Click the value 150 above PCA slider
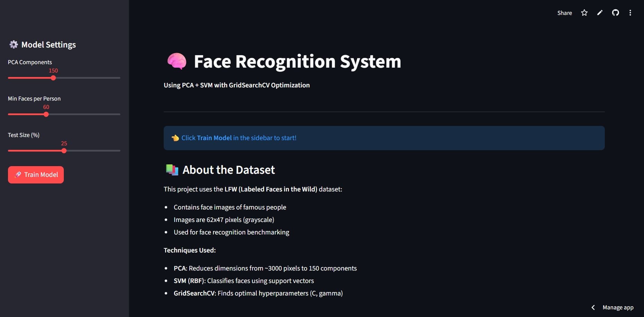644x317 pixels. [x=53, y=70]
